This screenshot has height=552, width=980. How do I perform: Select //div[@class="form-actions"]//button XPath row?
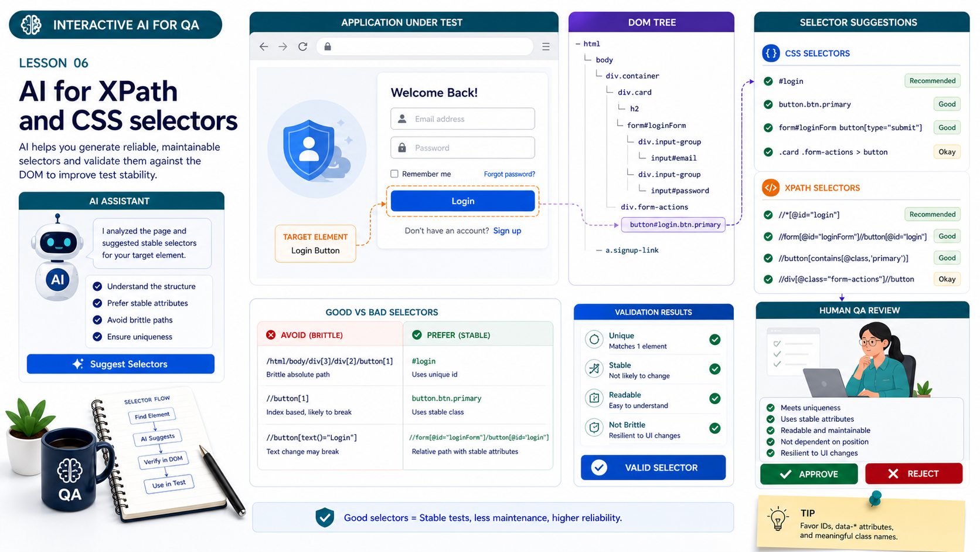click(x=861, y=279)
